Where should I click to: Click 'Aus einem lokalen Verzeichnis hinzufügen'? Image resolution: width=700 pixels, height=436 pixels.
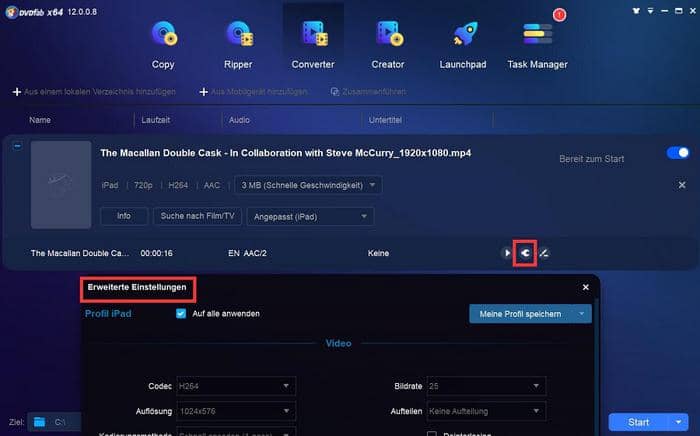(100, 92)
